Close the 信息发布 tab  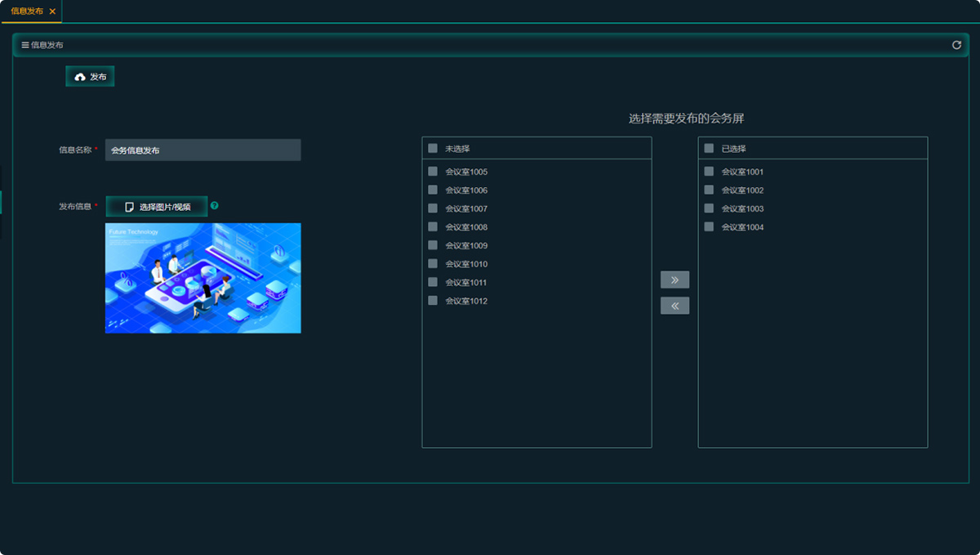52,11
